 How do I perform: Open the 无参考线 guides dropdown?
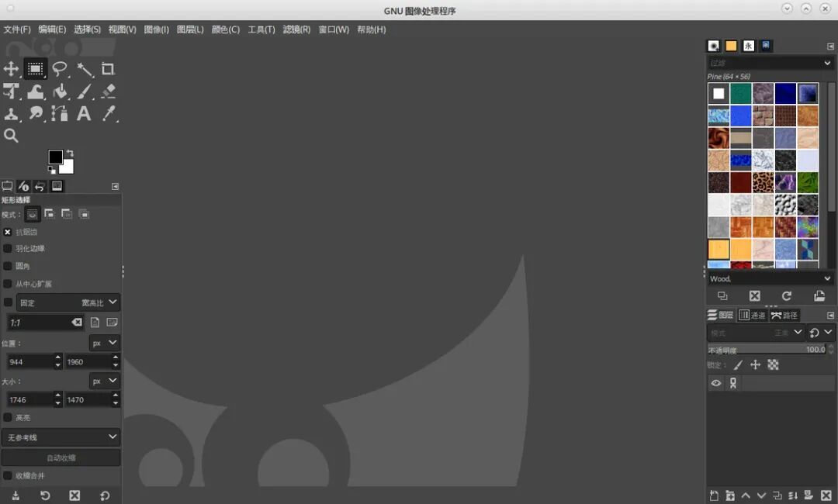pyautogui.click(x=61, y=437)
